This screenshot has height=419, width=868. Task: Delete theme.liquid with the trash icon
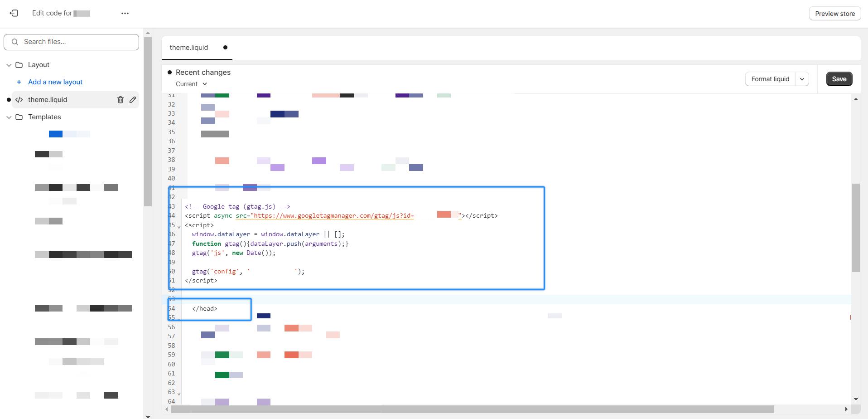click(121, 100)
